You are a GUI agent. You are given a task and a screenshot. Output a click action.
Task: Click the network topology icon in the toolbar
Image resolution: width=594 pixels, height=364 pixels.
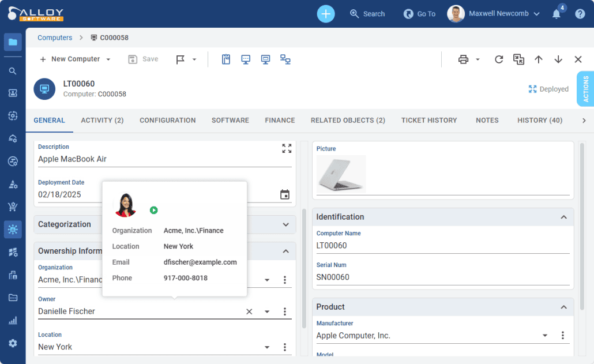[x=285, y=59]
